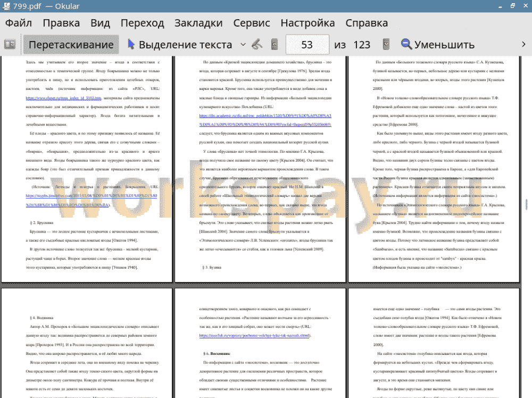
Task: Activate the Выделение текста selection tool
Action: click(x=180, y=45)
